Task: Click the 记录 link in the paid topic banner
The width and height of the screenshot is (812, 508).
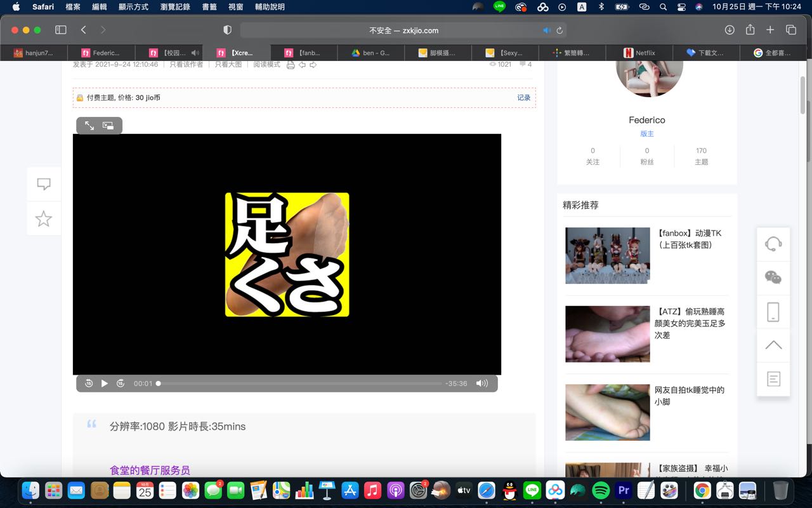Action: click(x=523, y=97)
